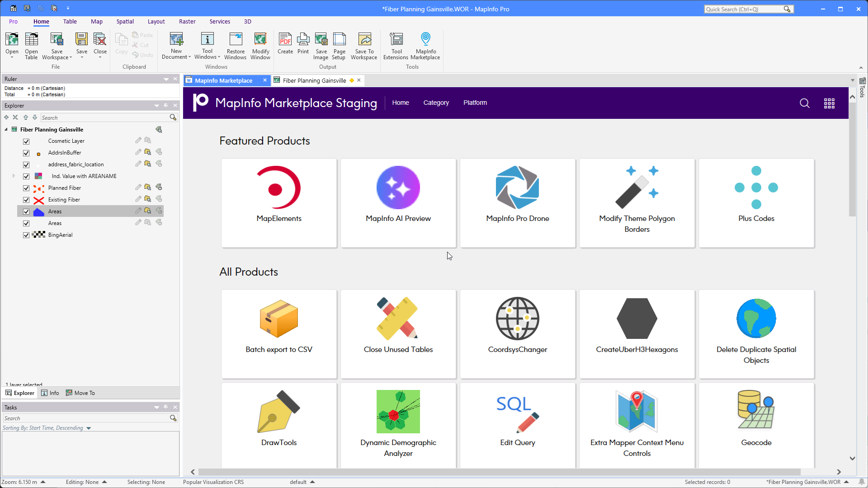This screenshot has height=488, width=868.
Task: Hide the Planned Fiber layer
Action: [x=26, y=188]
